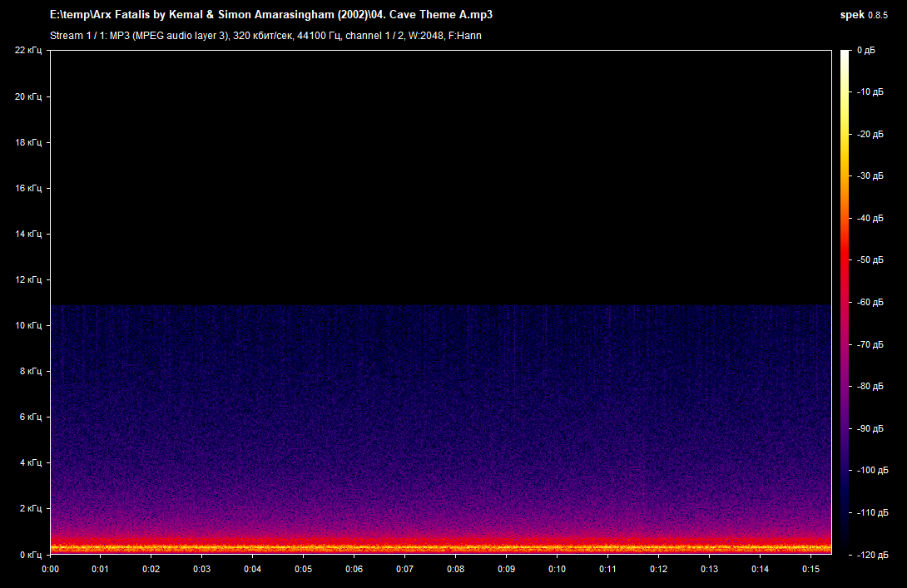Select the 0:01 time axis marker

click(100, 569)
